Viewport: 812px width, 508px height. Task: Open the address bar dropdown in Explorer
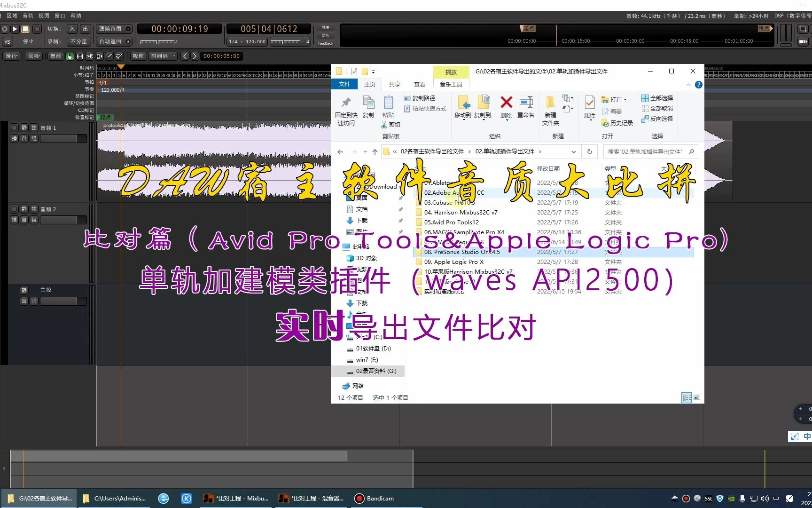573,151
